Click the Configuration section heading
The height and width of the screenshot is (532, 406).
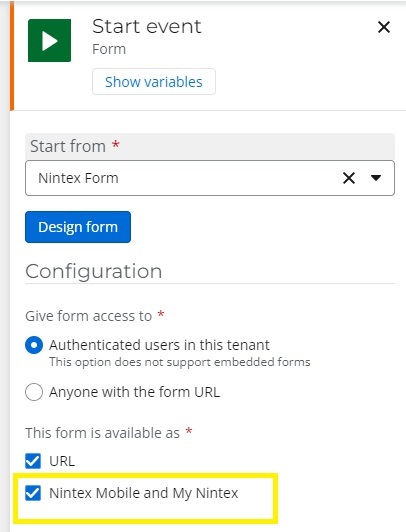point(94,271)
